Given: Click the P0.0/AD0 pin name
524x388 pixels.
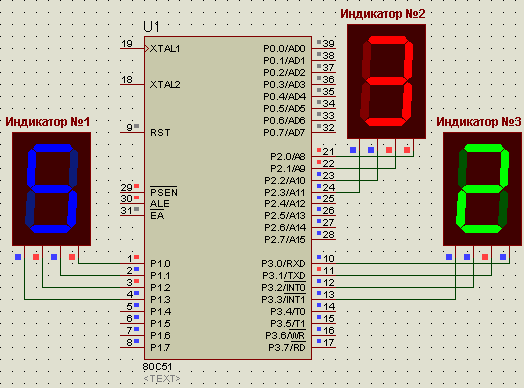Looking at the screenshot, I should click(284, 49).
